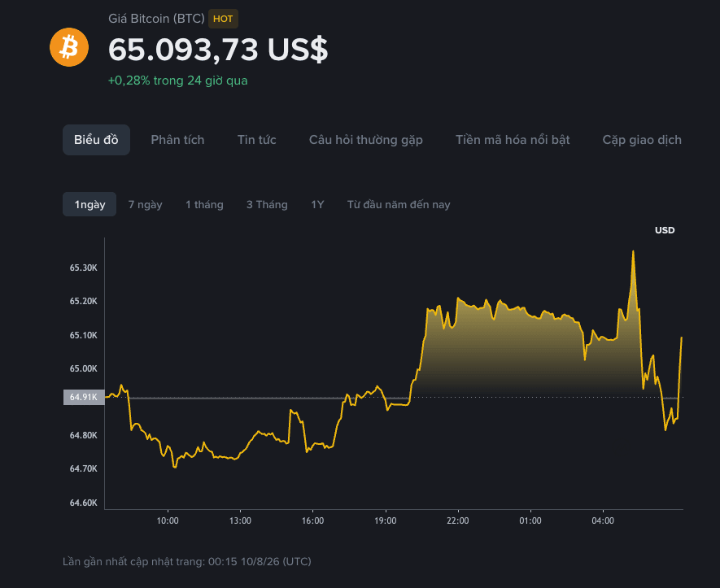Go to Câu hỏi thường gặp tab
This screenshot has height=588, width=720.
366,140
